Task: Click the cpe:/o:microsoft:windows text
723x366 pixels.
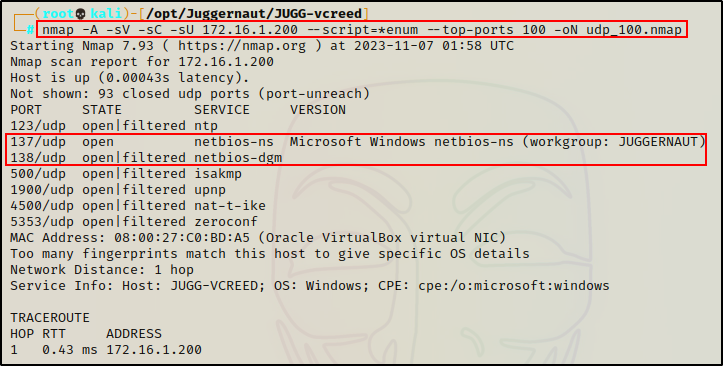Action: pos(514,286)
